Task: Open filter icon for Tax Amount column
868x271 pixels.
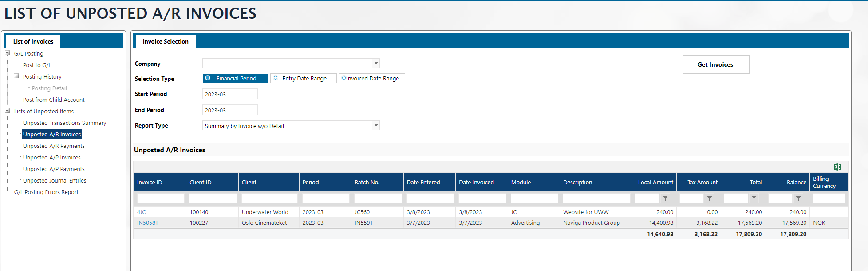Action: click(x=709, y=199)
